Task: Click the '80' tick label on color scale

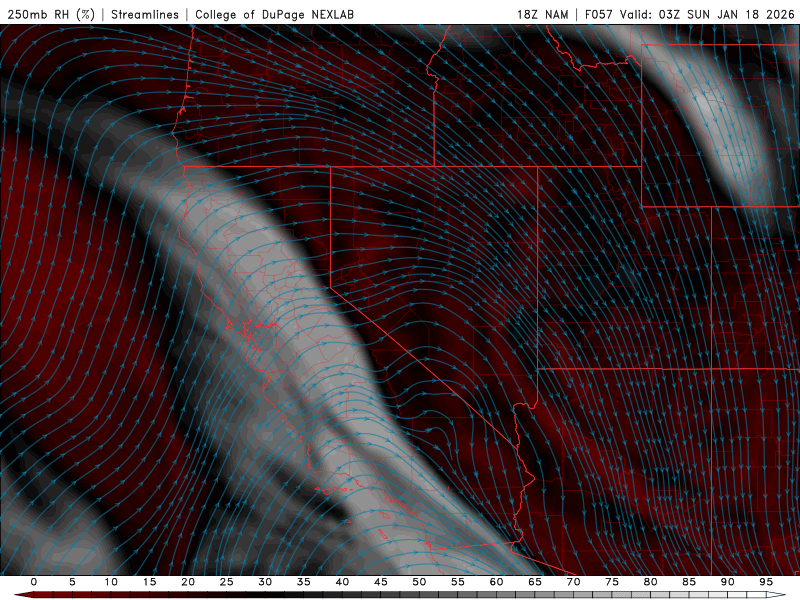Action: click(x=650, y=582)
